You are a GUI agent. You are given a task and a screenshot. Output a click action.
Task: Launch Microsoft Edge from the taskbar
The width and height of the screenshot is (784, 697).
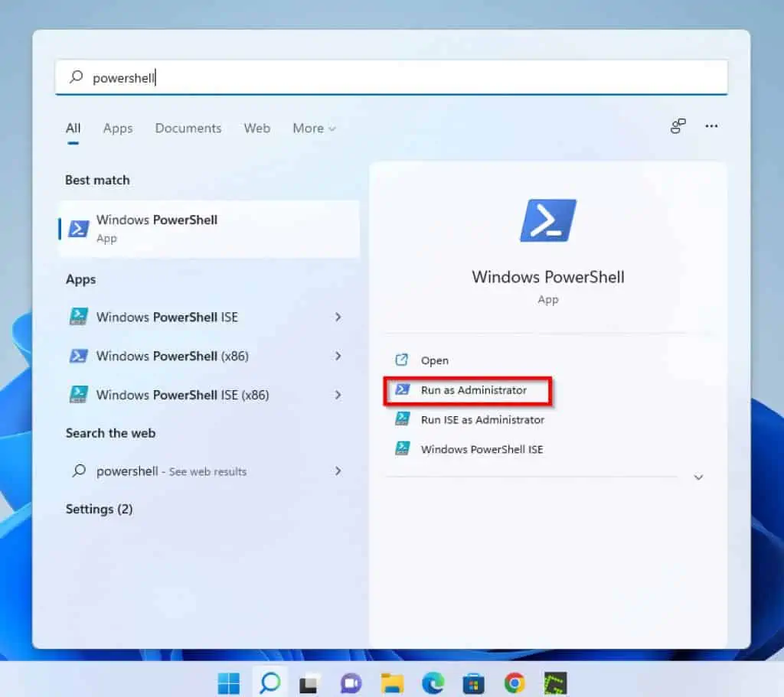coord(433,683)
